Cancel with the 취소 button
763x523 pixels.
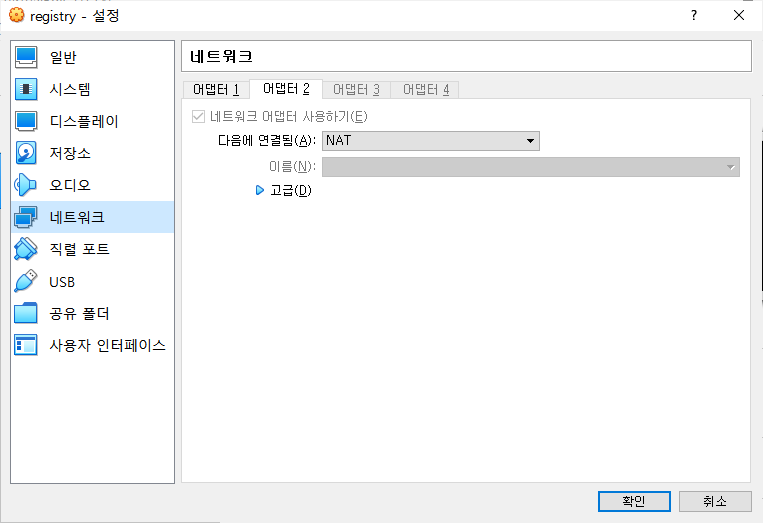coord(715,501)
